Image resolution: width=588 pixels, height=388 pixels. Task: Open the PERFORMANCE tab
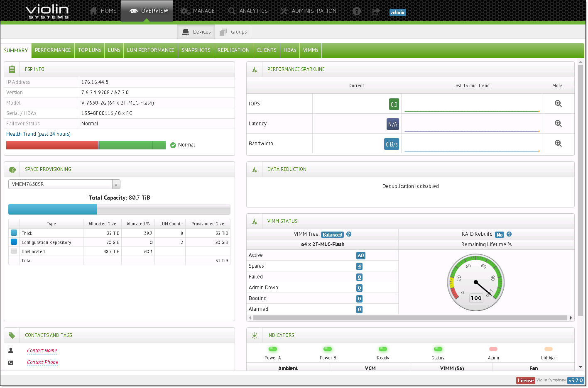click(x=53, y=50)
